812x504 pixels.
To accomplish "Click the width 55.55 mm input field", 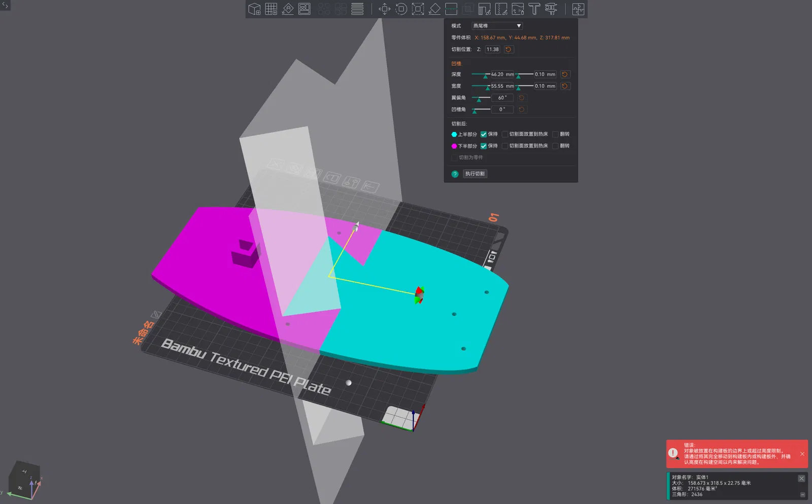I will 502,86.
